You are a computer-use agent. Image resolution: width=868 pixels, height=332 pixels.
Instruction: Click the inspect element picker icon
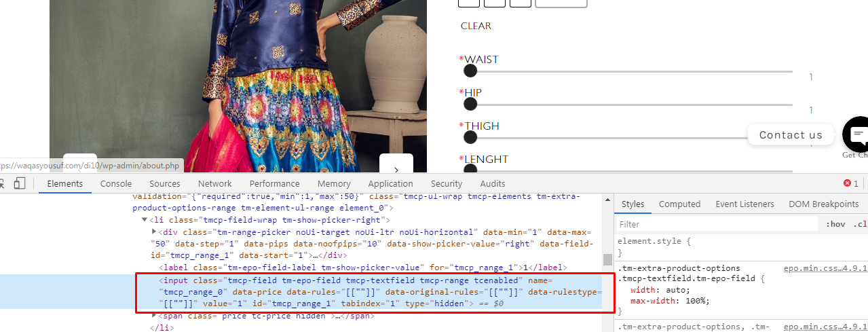click(2, 183)
